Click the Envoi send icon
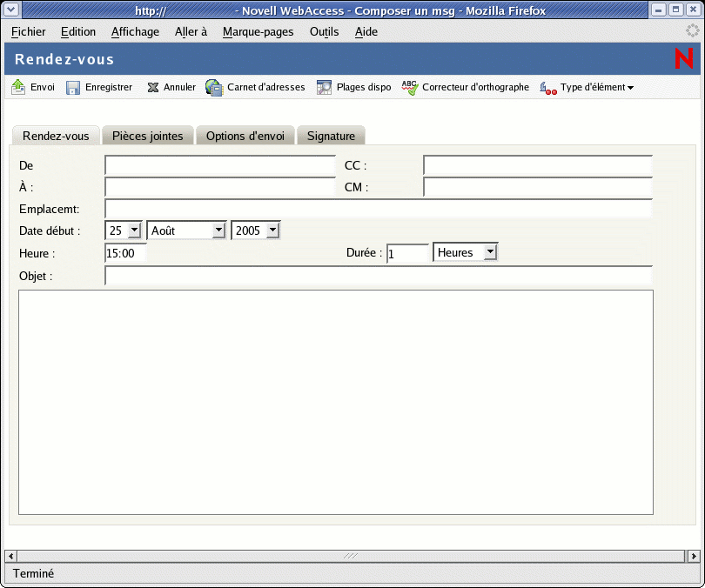 [x=18, y=87]
